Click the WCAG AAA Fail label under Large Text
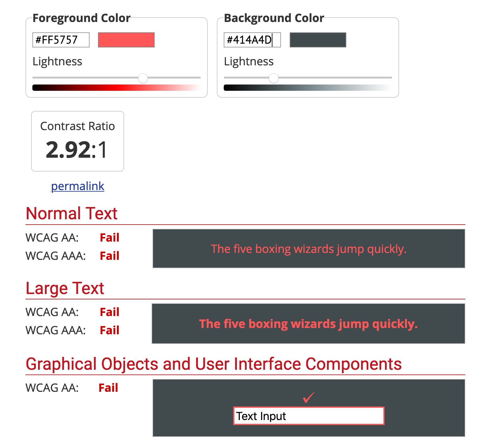 click(x=109, y=330)
